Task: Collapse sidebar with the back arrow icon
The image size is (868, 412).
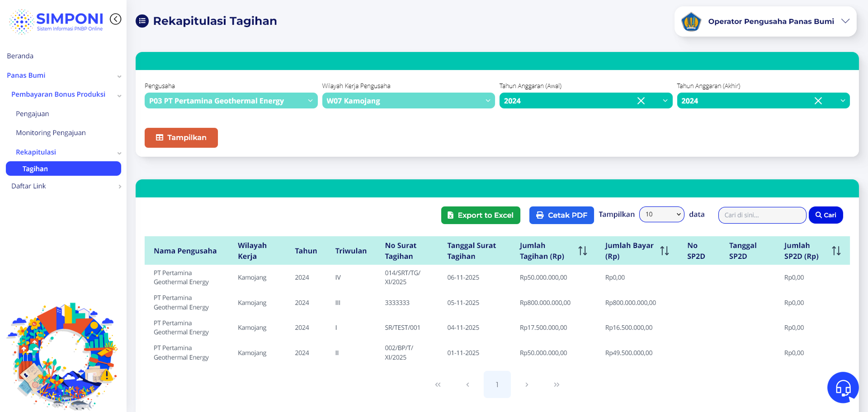Action: [116, 19]
